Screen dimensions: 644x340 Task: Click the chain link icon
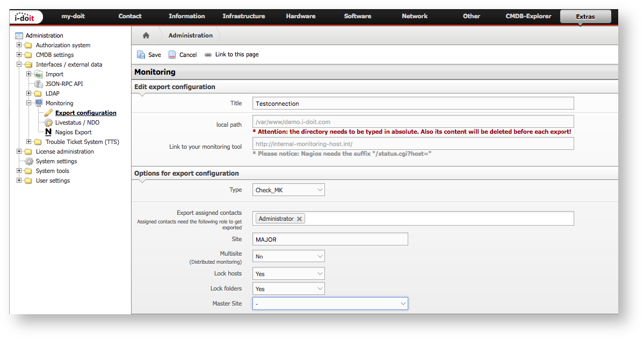pos(208,55)
